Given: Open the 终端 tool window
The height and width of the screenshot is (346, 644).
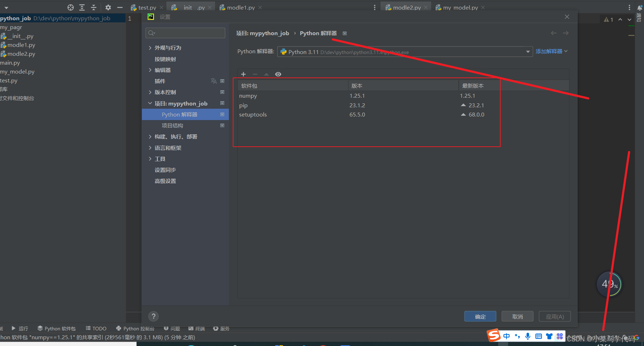Looking at the screenshot, I should 197,329.
